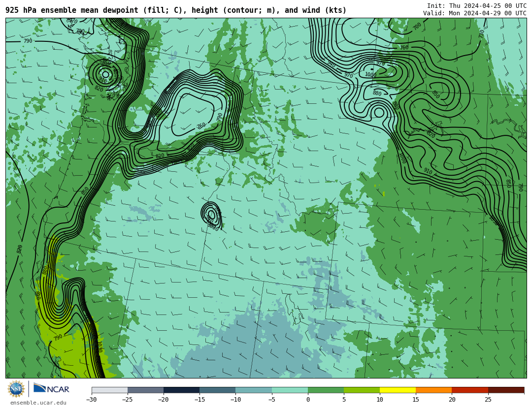
Task: Open the ensemble.ucar.edu link text
Action: tap(38, 403)
